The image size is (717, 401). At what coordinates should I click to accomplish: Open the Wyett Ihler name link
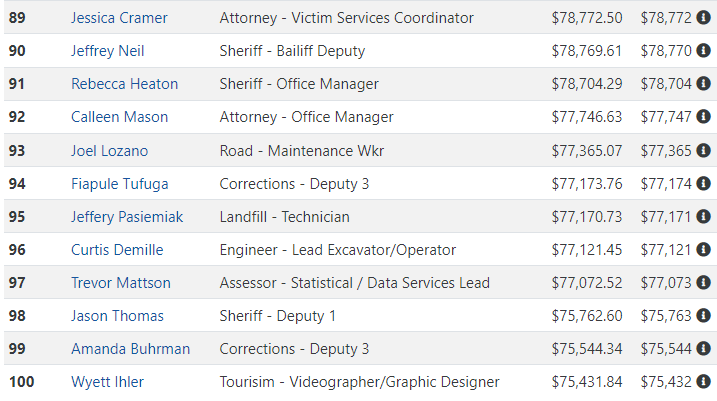(x=107, y=382)
